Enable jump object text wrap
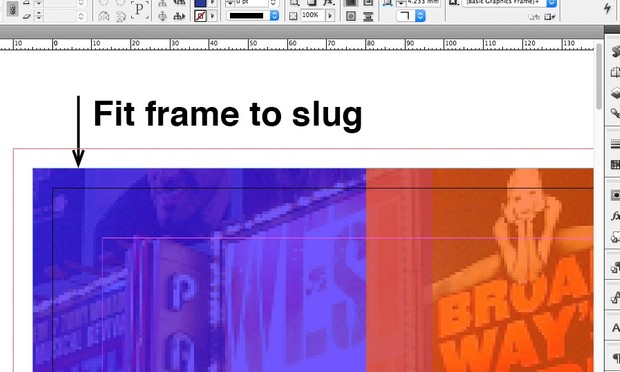 (368, 16)
